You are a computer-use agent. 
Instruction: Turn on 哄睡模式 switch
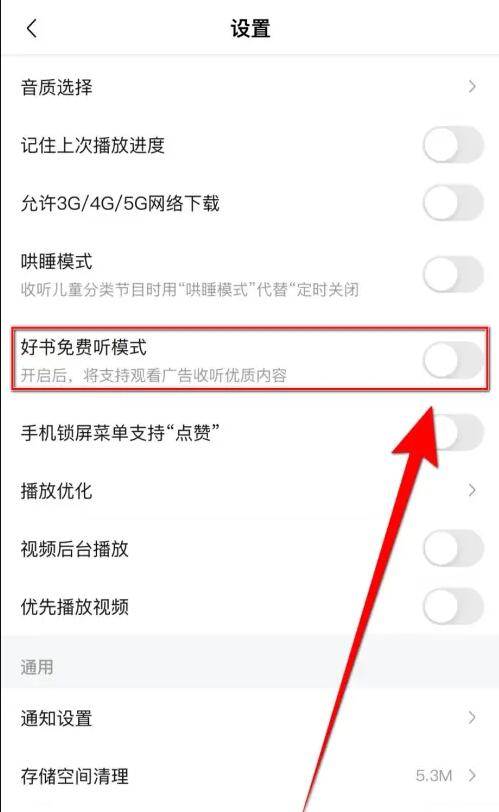click(453, 273)
